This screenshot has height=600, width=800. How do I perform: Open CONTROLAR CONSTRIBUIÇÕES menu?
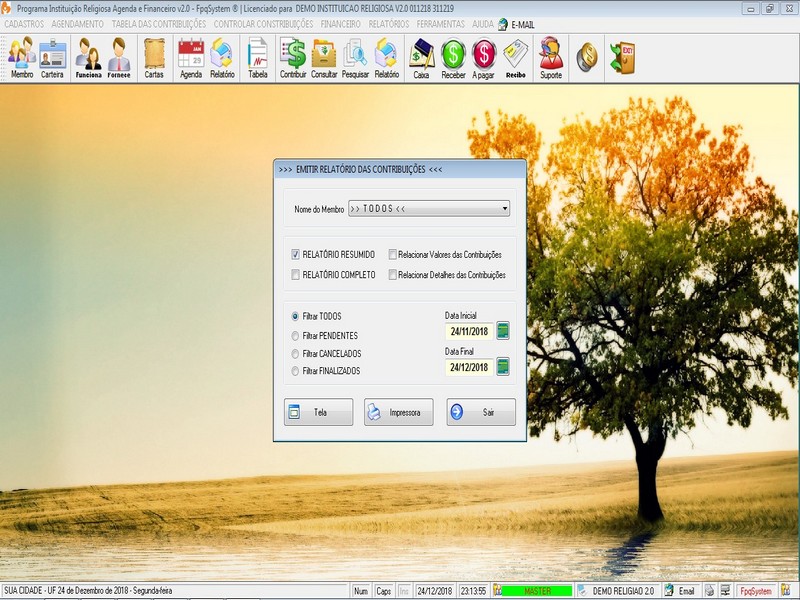[263, 24]
